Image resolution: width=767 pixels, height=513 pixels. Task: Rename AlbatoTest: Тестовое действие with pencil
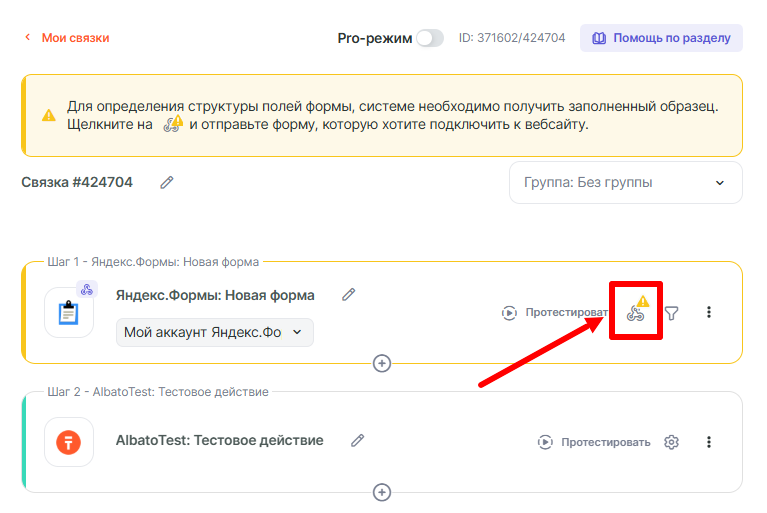tap(357, 440)
